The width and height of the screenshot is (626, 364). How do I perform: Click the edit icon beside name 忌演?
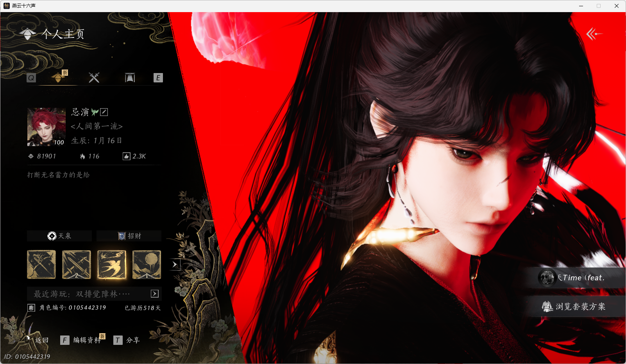click(104, 112)
